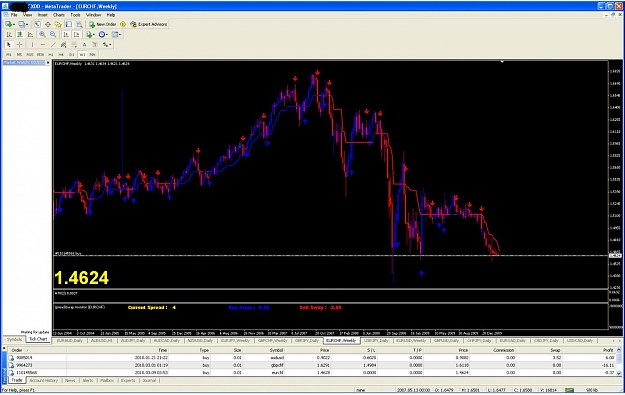
Task: Click the New Order button
Action: 102,24
